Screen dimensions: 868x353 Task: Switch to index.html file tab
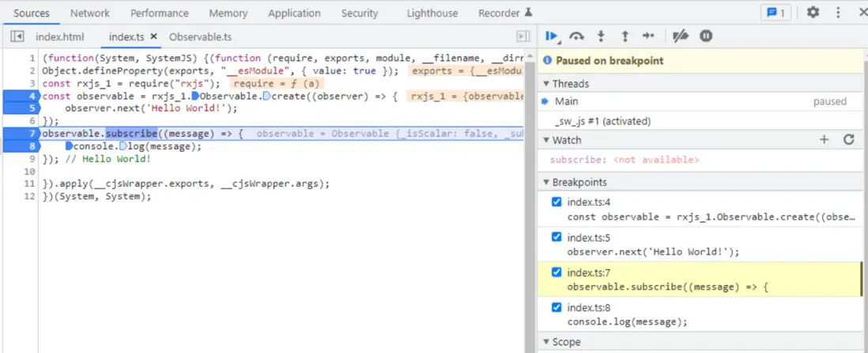[60, 37]
